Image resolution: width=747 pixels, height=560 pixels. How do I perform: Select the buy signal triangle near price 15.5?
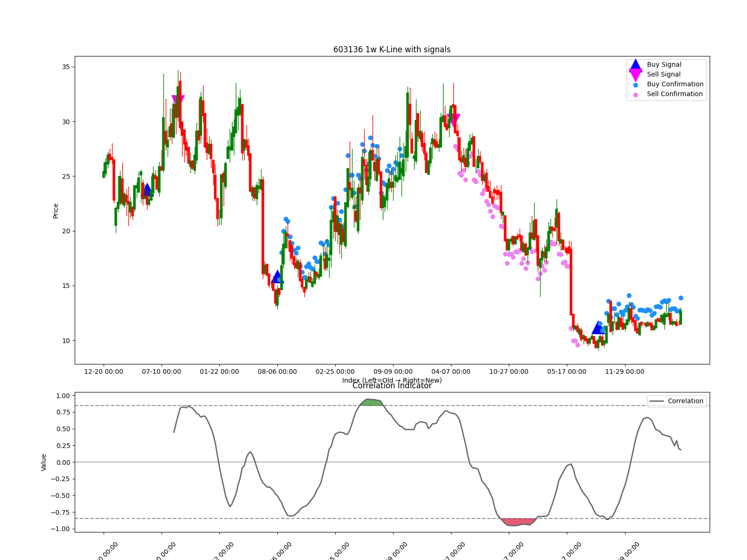(x=277, y=277)
